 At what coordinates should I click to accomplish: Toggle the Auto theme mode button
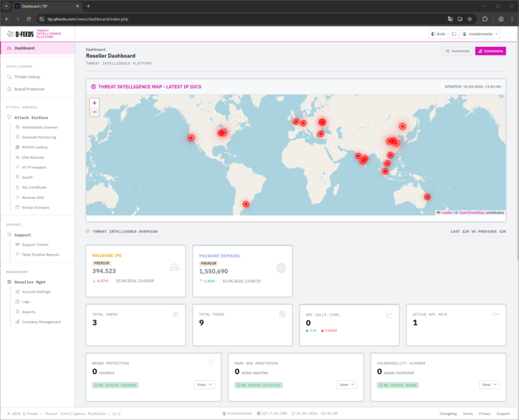[x=438, y=34]
